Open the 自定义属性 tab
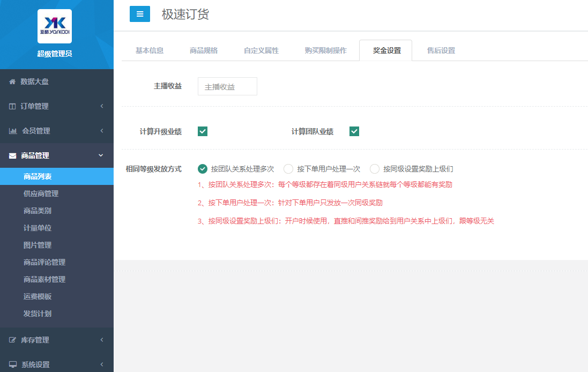This screenshot has width=588, height=372. (x=262, y=50)
